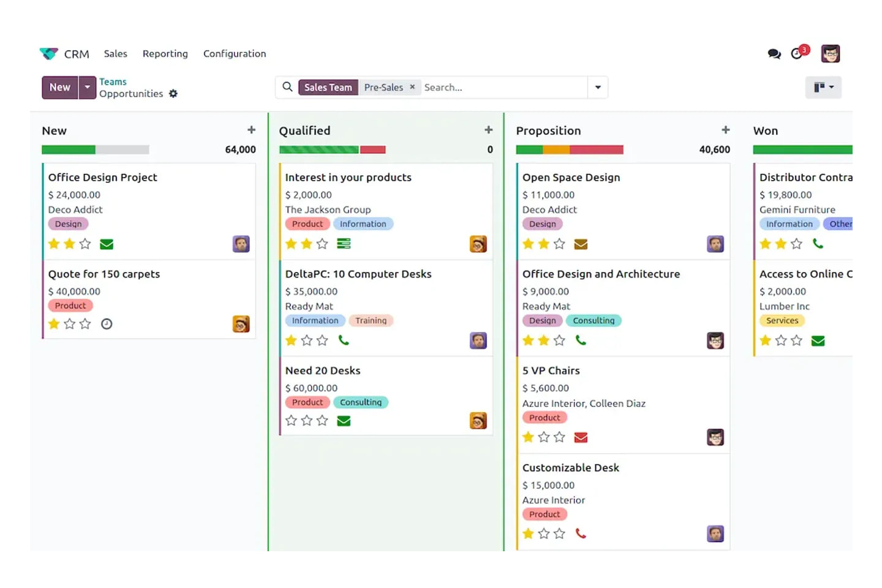The width and height of the screenshot is (882, 588).
Task: Open the kanban view switcher dropdown
Action: pos(823,87)
